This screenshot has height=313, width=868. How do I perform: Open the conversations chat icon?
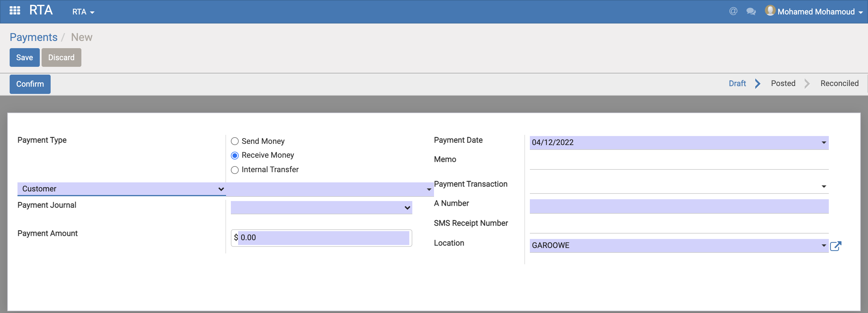[751, 11]
